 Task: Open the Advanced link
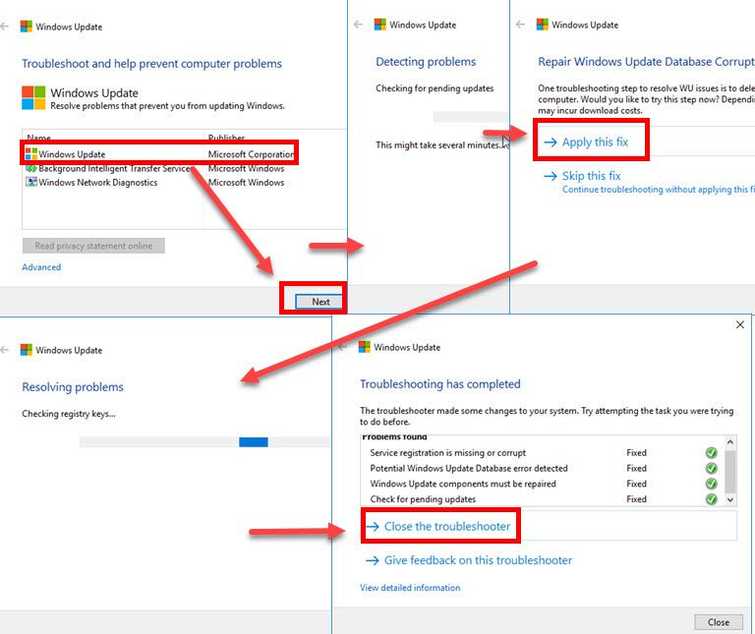click(x=41, y=267)
